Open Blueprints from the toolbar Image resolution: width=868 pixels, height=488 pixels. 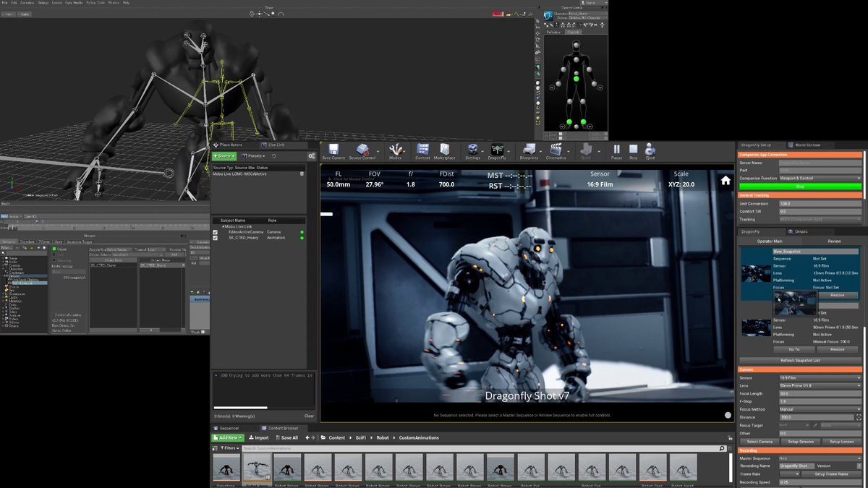tap(529, 150)
